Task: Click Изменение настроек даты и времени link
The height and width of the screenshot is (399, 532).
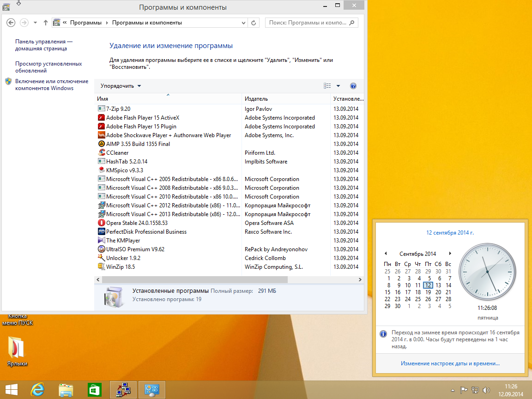Action: (450, 363)
